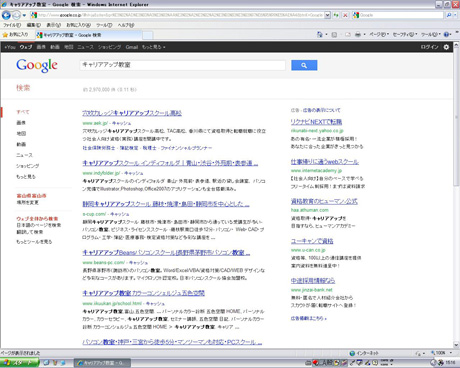Screen dimensions: 460x368
Task: Click the ログイン sign-in link
Action: tap(429, 47)
